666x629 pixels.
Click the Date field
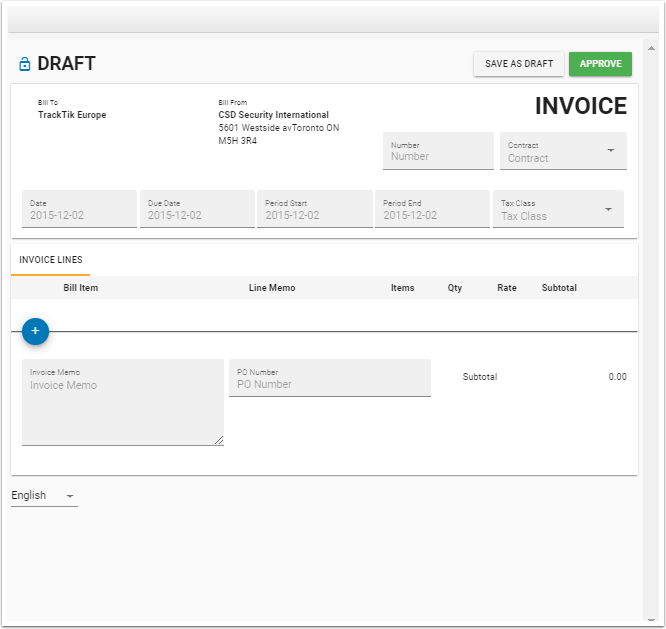[79, 209]
